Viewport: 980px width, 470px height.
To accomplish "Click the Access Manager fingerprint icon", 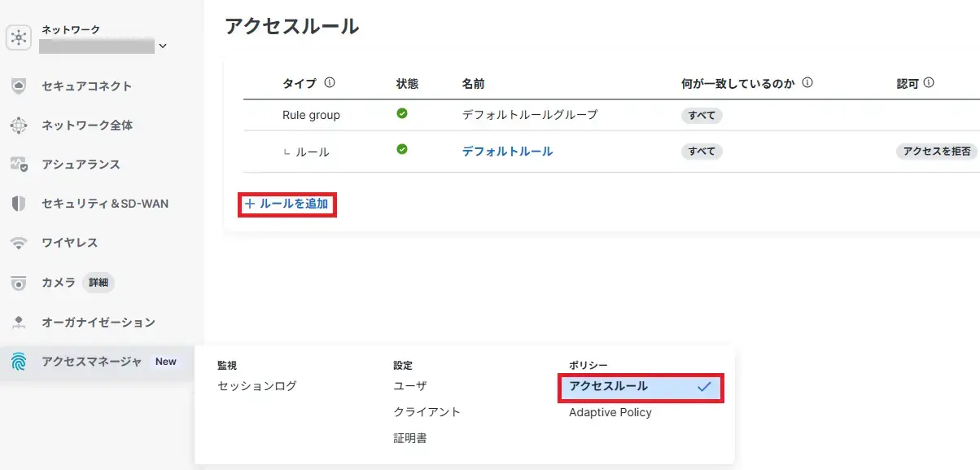I will coord(19,362).
